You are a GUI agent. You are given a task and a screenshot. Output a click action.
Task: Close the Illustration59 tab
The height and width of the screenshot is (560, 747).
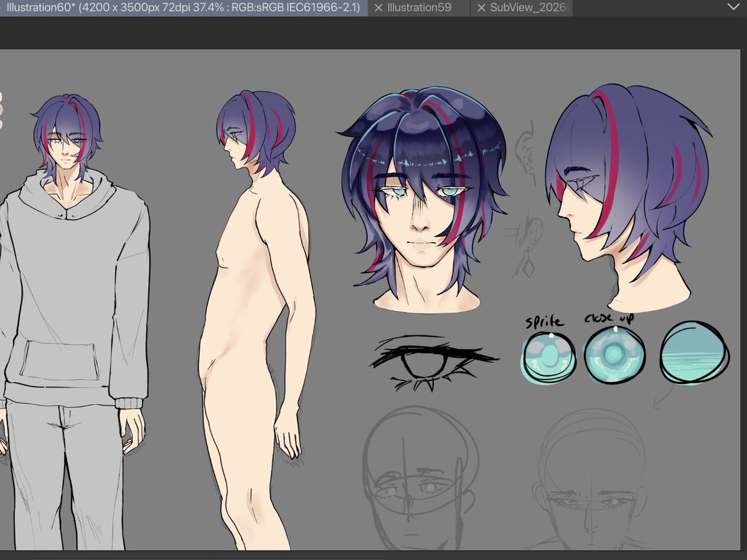click(378, 8)
